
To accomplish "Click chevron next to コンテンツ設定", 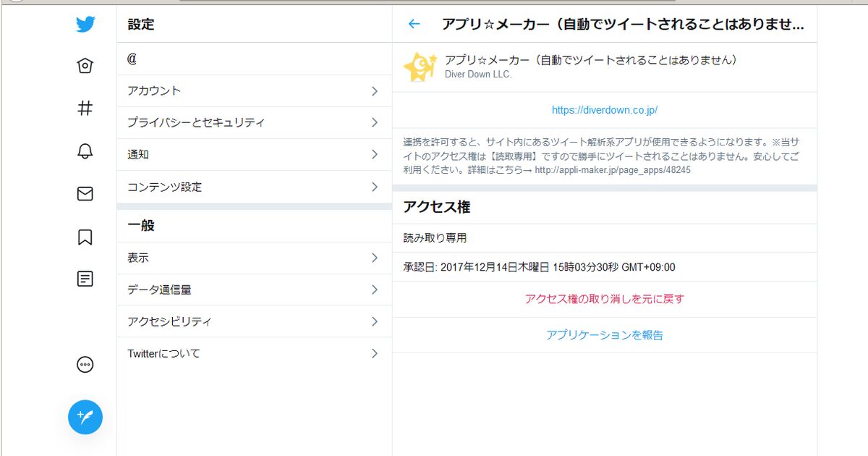I will [x=375, y=187].
